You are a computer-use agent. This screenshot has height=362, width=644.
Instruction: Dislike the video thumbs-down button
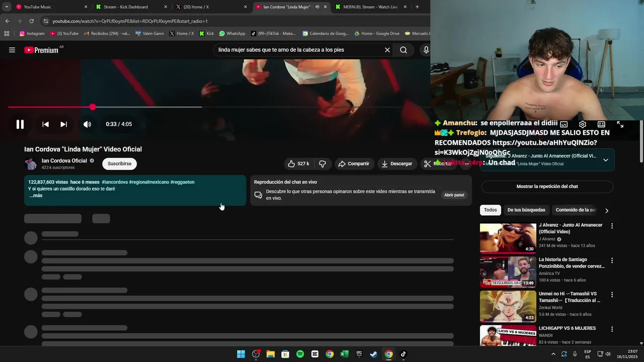pos(323,163)
